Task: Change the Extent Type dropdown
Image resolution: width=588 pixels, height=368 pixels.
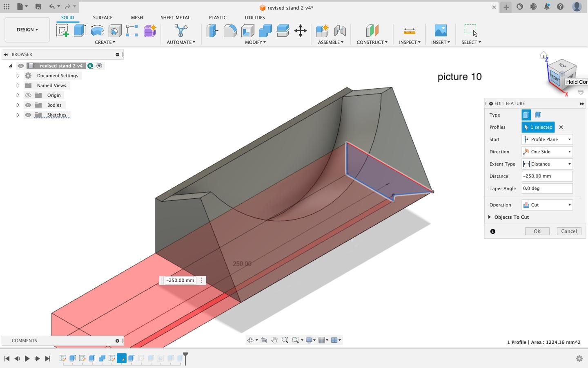Action: (547, 164)
